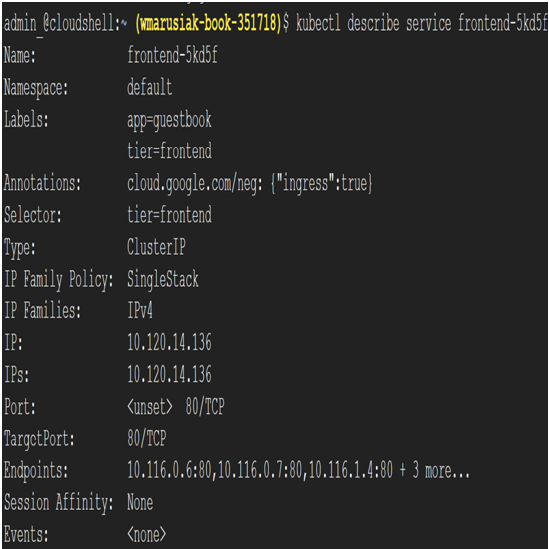Screen dimensions: 549x549
Task: Select the service name frontend-5kd5f value
Action: [172, 55]
